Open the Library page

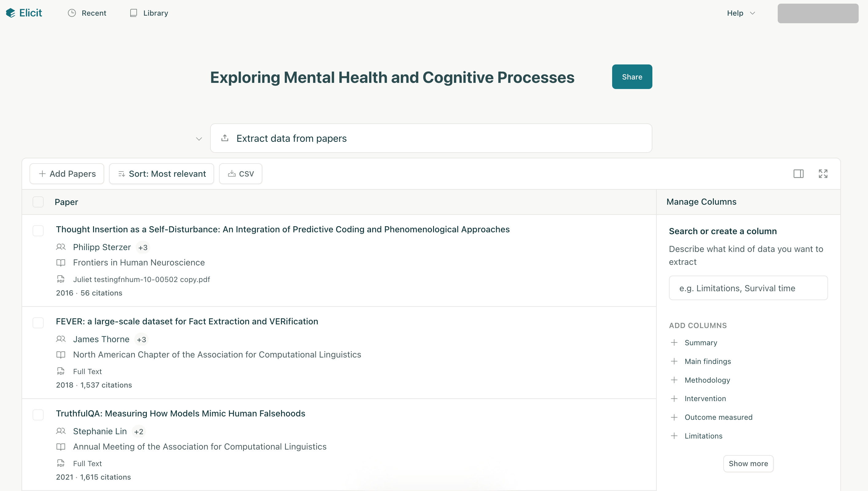pyautogui.click(x=149, y=13)
